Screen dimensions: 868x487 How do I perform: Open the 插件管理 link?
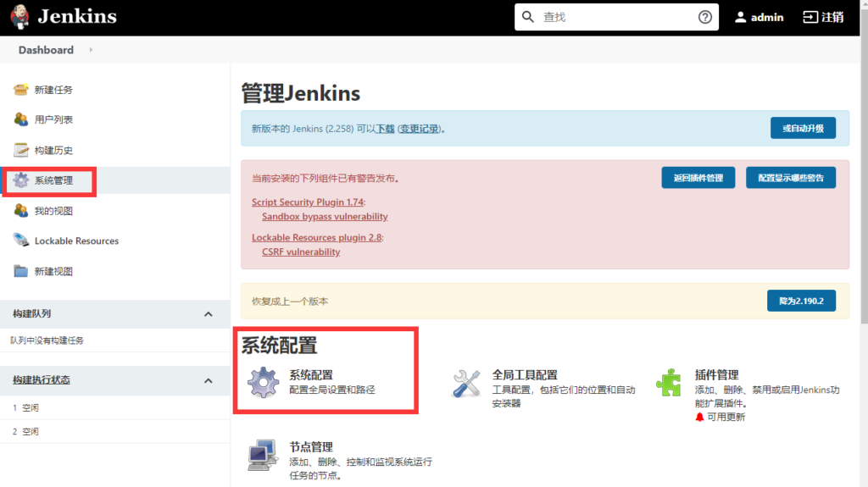(717, 374)
